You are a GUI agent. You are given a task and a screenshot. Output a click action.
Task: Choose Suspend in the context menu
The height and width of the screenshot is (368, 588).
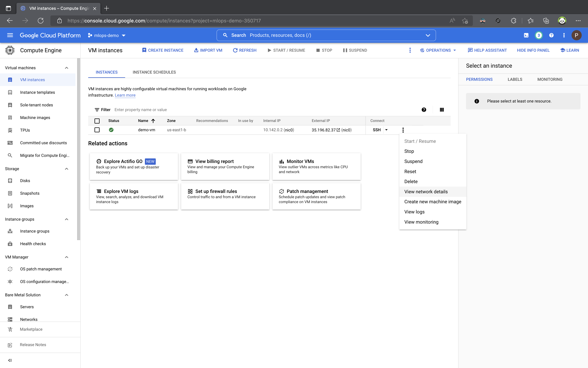click(432, 161)
